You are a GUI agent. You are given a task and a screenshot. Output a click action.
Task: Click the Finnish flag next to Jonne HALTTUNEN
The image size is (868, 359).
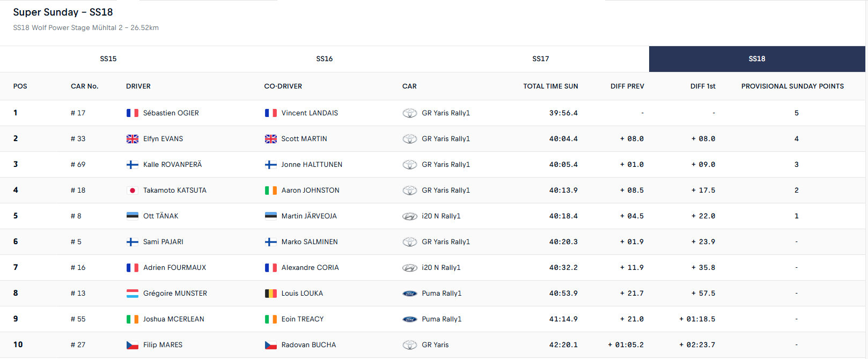point(271,165)
